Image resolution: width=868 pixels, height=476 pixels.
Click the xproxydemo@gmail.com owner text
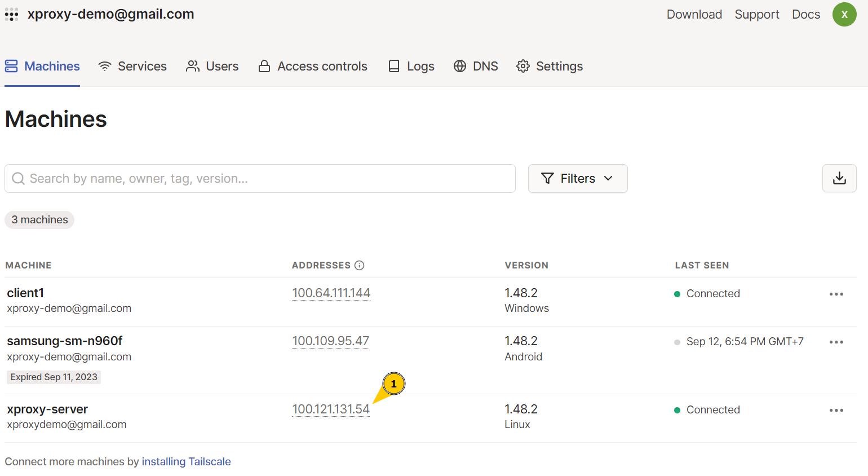pos(67,424)
